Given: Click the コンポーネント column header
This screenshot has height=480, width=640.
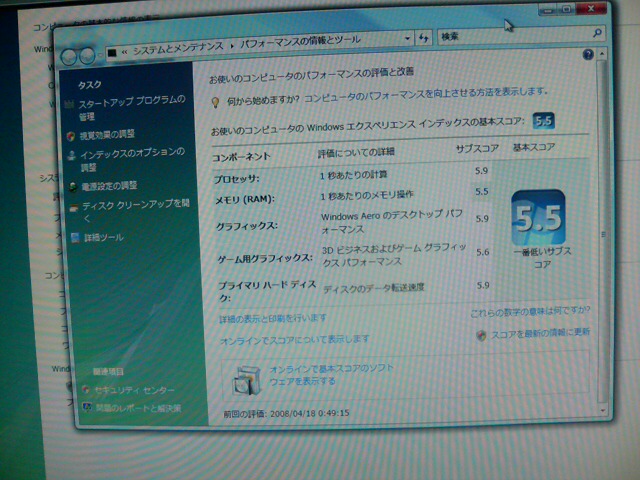Looking at the screenshot, I should [241, 157].
